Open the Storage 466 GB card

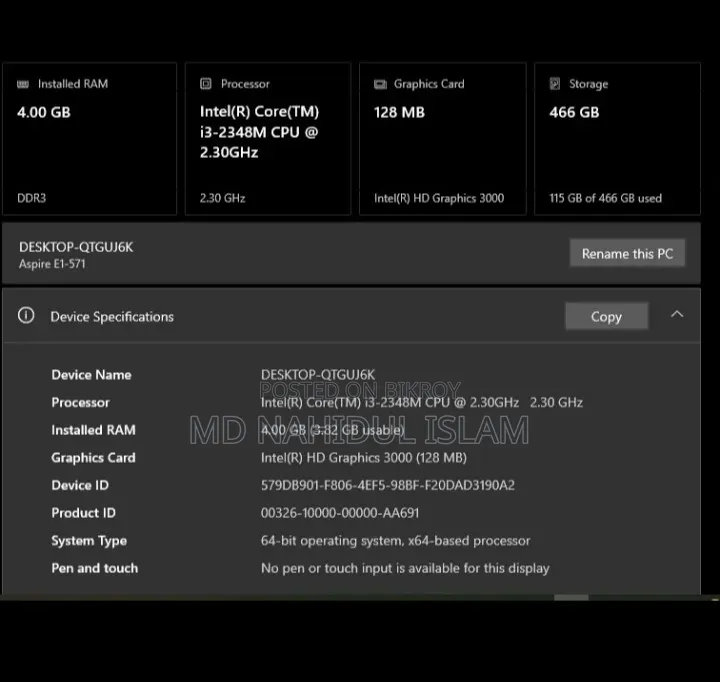click(x=618, y=139)
